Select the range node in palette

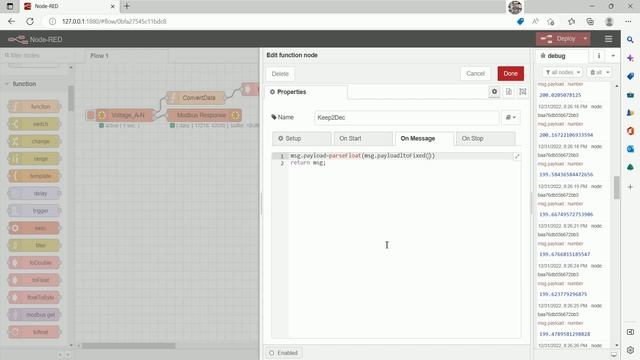point(34,159)
